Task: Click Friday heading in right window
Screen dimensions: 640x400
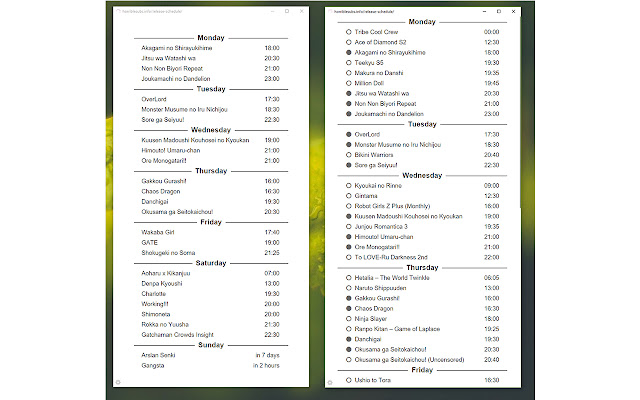Action: click(422, 370)
